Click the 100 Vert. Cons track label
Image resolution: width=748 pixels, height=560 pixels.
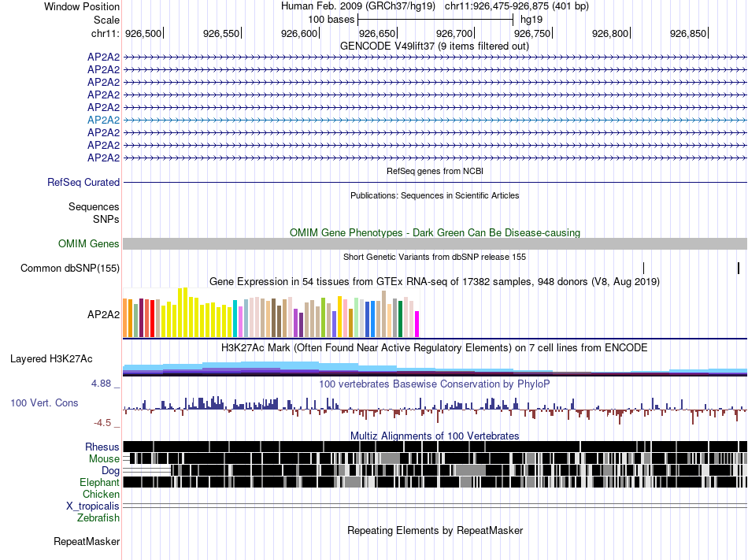tap(44, 403)
